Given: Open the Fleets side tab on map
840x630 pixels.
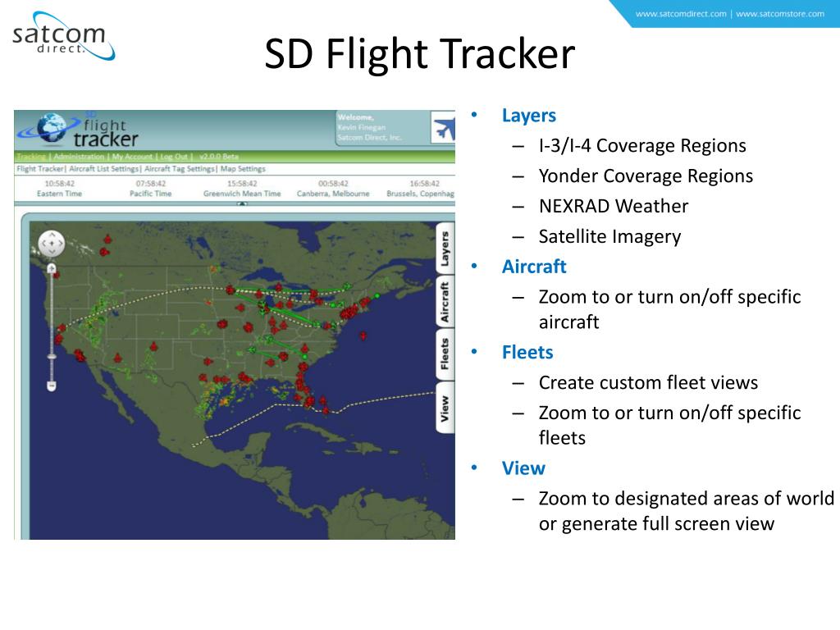Looking at the screenshot, I should (x=445, y=354).
